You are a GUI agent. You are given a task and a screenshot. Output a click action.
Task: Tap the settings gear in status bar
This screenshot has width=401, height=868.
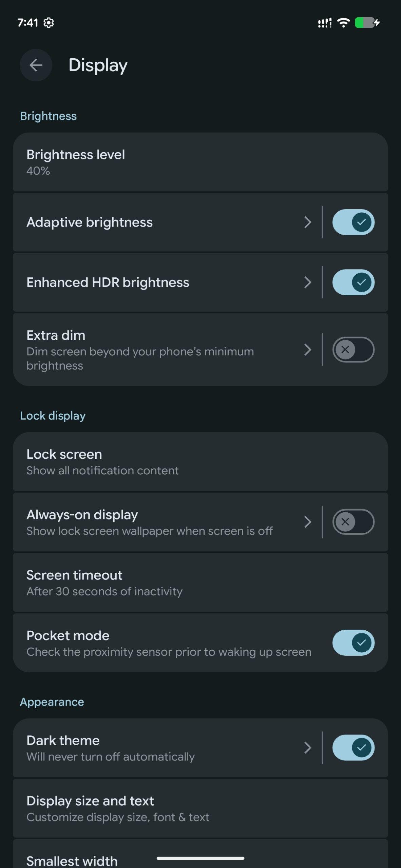point(49,23)
